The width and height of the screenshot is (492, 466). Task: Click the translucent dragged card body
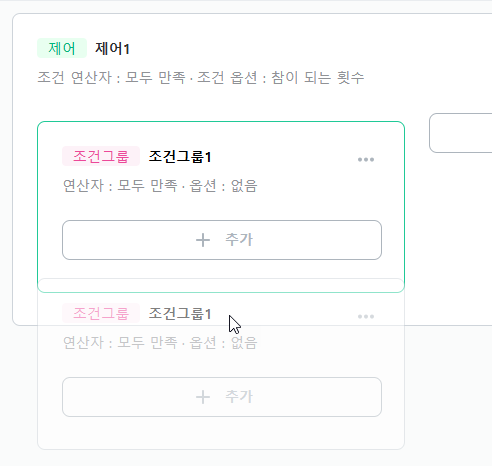[221, 364]
